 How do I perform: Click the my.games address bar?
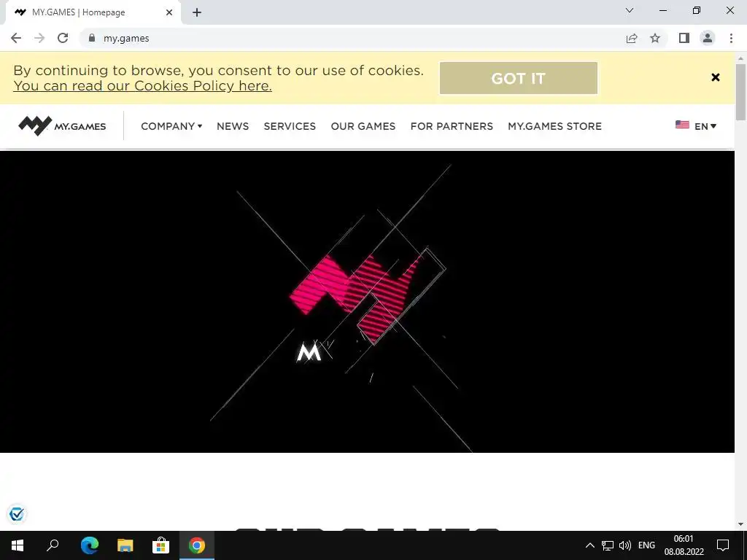(x=352, y=38)
